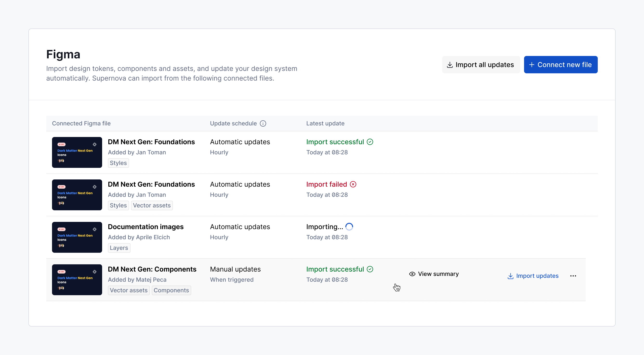The height and width of the screenshot is (355, 644).
Task: Open the Documentation images file thumbnail
Action: [x=77, y=237]
